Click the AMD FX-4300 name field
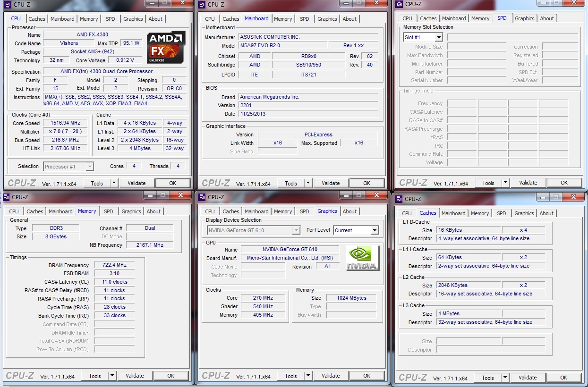The height and width of the screenshot is (387, 588). [x=91, y=35]
